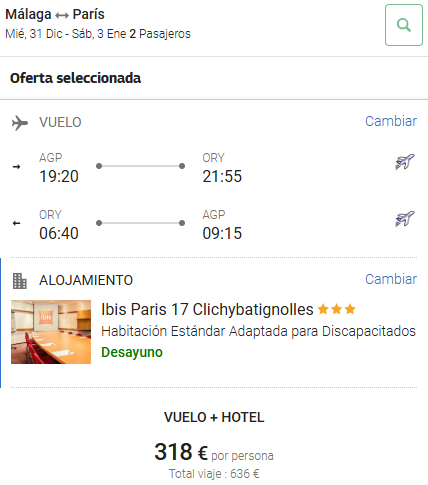Image resolution: width=428 pixels, height=485 pixels.
Task: Click the Oferta seleccionada header
Action: [x=75, y=78]
